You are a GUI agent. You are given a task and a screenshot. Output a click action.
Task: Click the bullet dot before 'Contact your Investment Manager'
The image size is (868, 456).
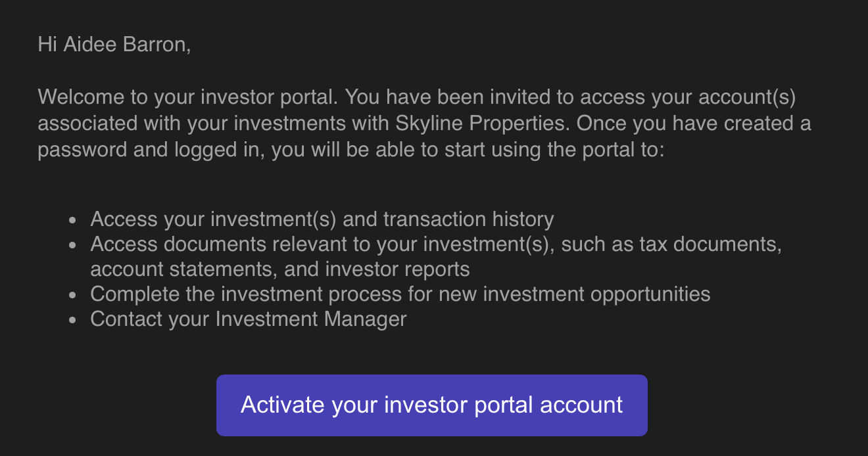(73, 321)
